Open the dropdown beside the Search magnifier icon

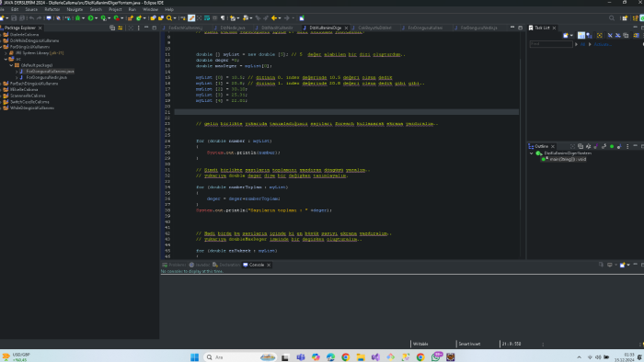[175, 18]
